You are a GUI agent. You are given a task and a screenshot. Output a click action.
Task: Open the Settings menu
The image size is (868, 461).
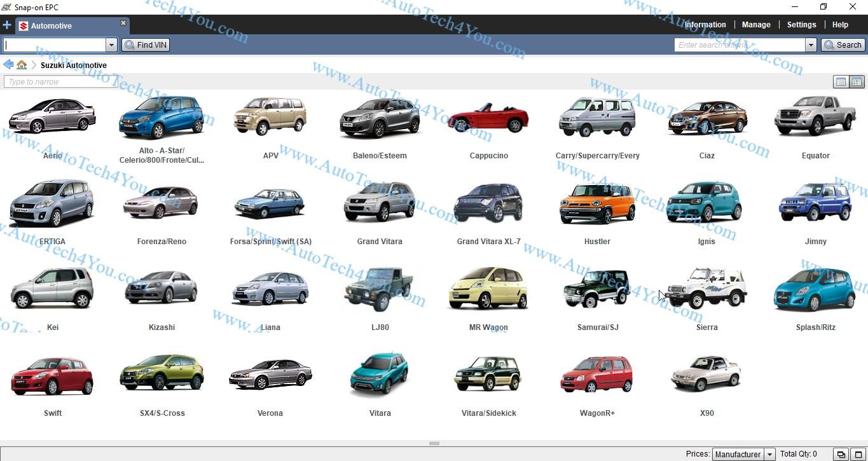tap(801, 24)
